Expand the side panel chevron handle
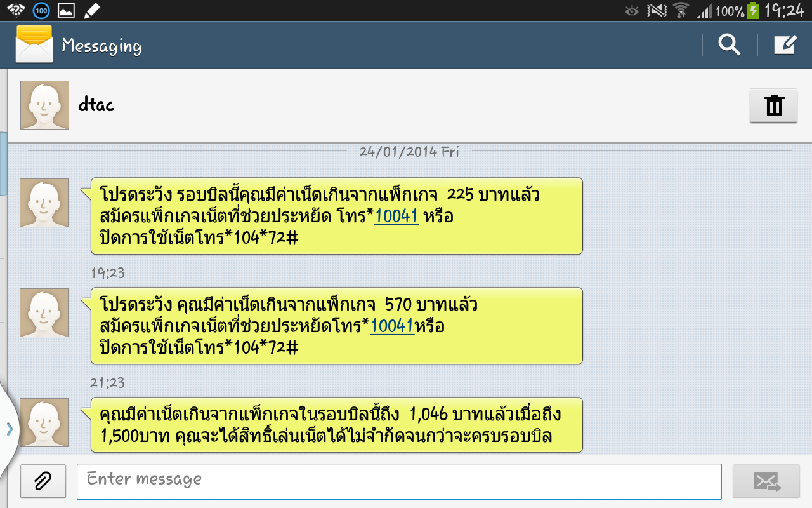 pos(9,429)
